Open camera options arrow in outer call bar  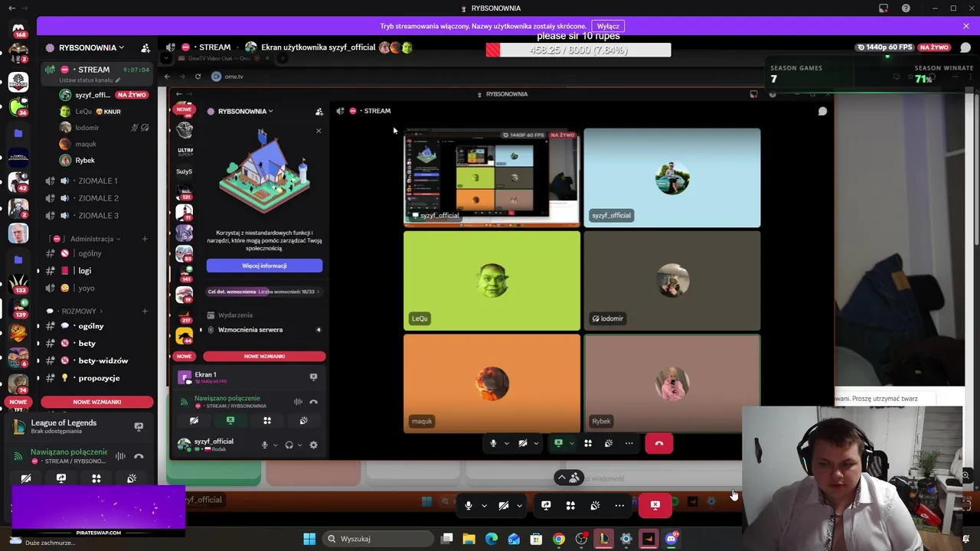[519, 506]
